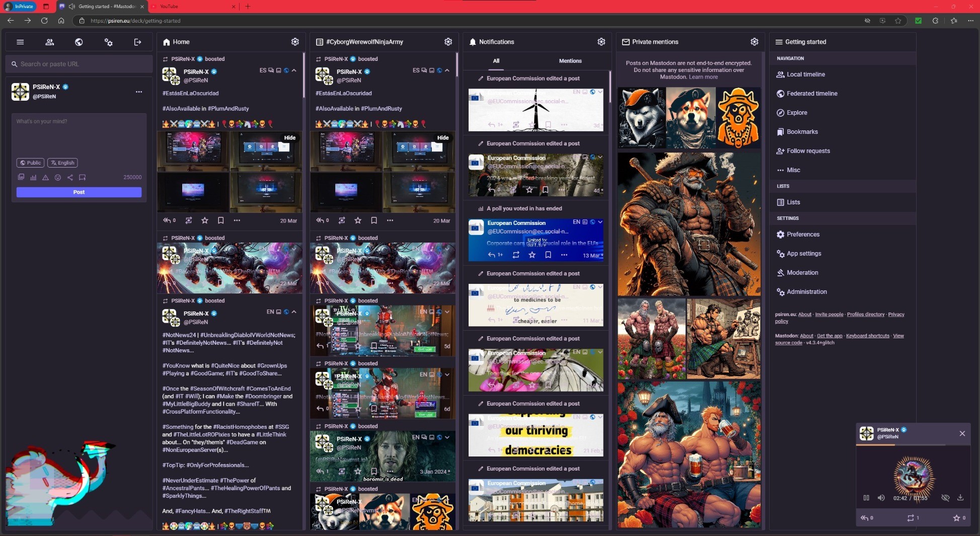Favourite the 20 Mar post in #CyborgWerewolfNinjaArmy column
Screen dimensions: 980x536
tap(358, 220)
